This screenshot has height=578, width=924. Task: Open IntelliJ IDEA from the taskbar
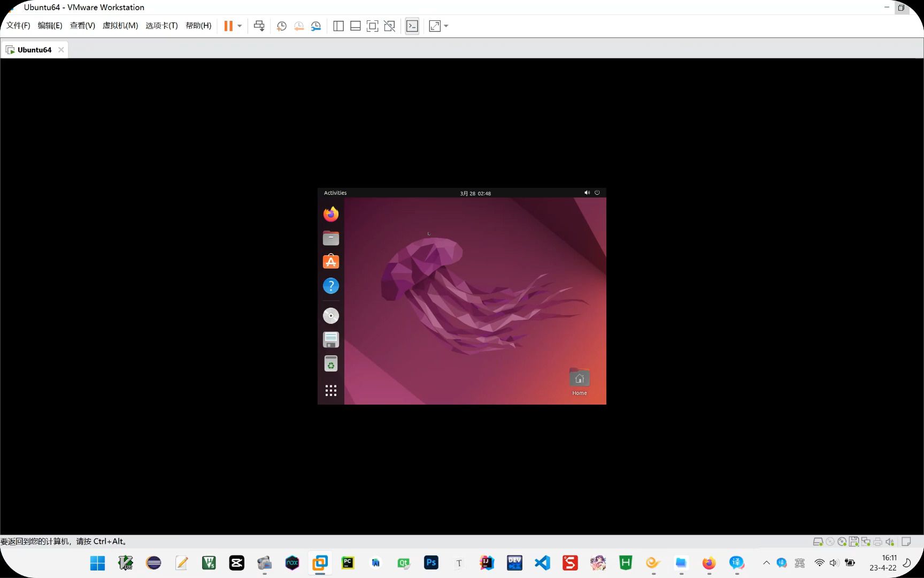(x=487, y=563)
